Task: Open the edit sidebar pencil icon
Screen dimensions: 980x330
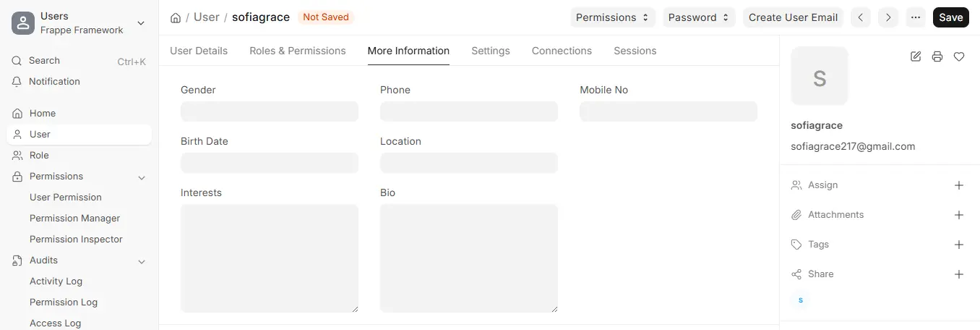Action: tap(916, 56)
